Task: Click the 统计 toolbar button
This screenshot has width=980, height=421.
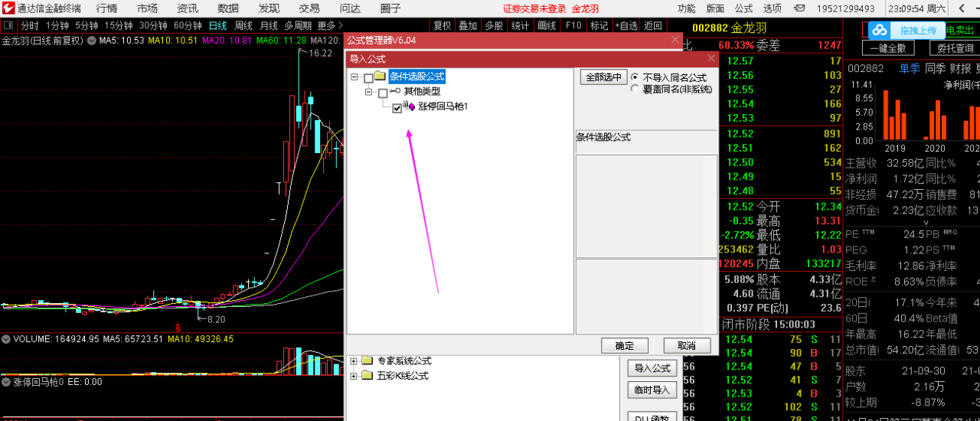Action: (520, 25)
